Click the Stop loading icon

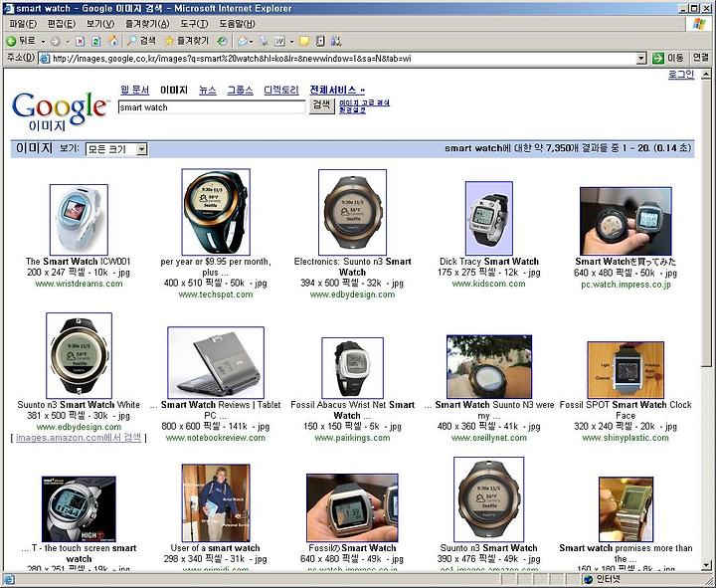[80, 42]
